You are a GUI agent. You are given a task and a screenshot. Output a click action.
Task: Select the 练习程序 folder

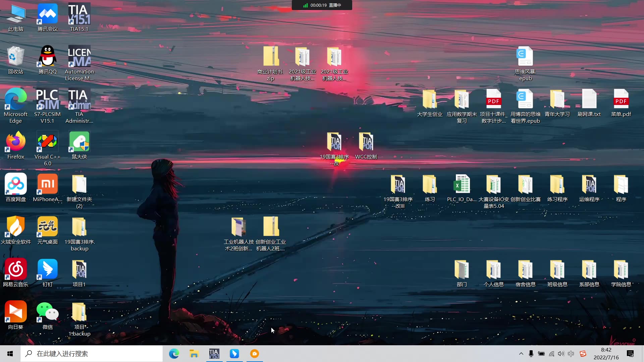point(557,188)
